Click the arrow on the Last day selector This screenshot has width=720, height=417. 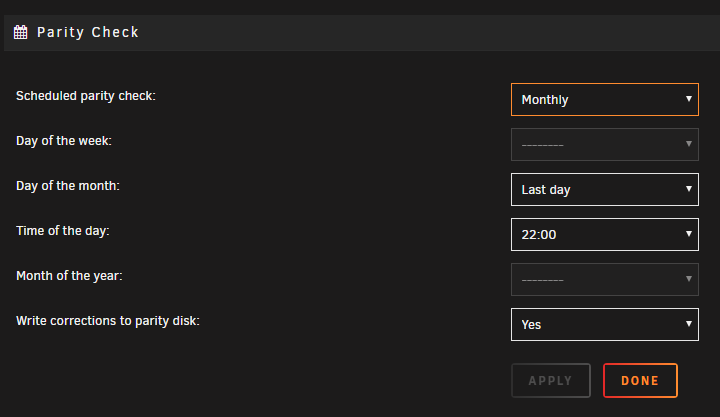[x=688, y=189]
